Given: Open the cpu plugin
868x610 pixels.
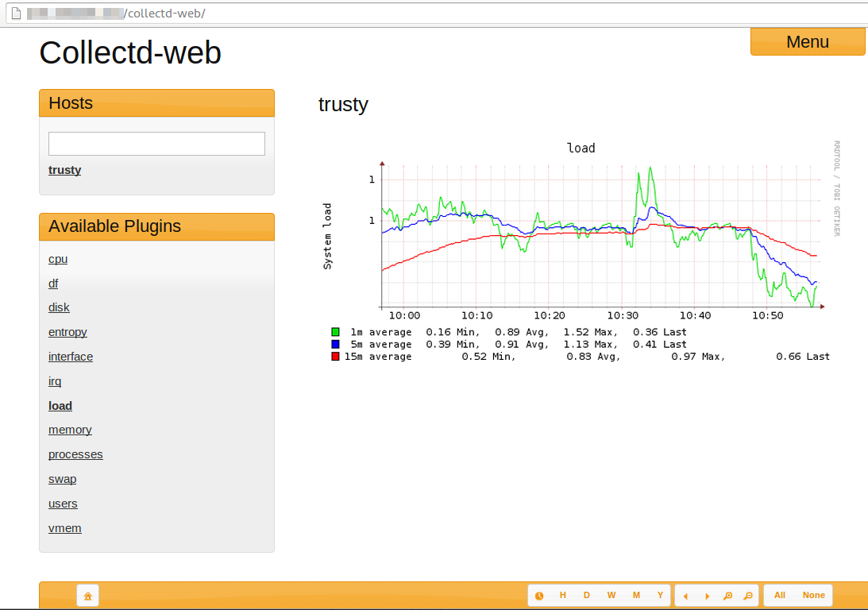Looking at the screenshot, I should click(x=58, y=259).
